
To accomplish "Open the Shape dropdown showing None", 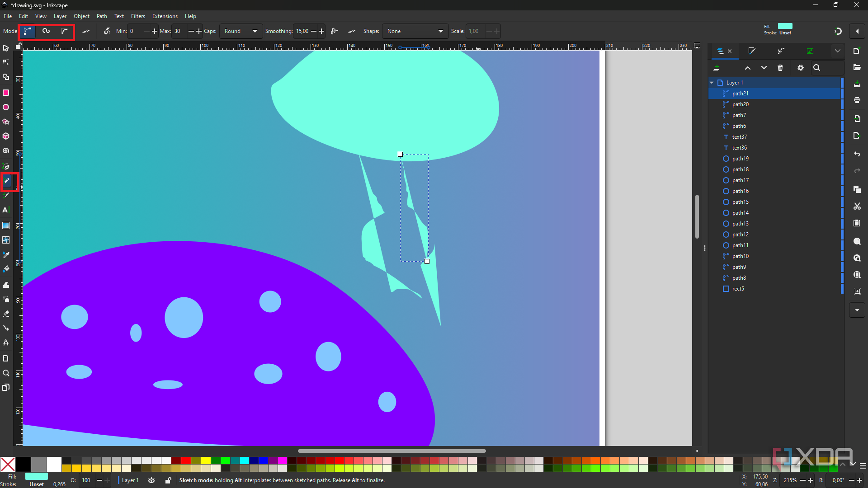I will click(415, 31).
